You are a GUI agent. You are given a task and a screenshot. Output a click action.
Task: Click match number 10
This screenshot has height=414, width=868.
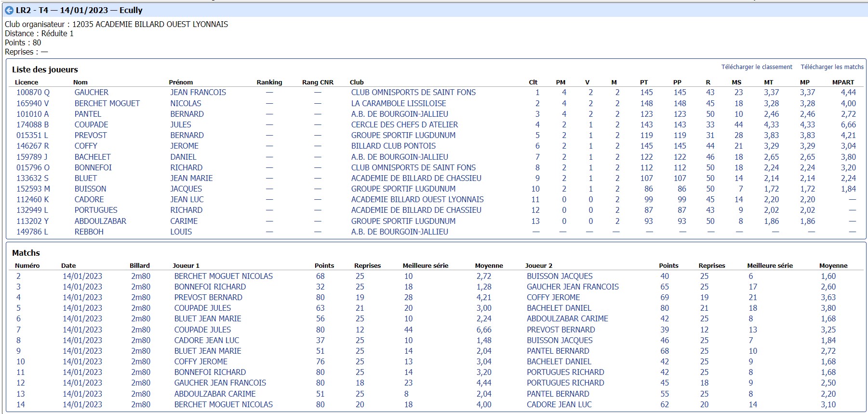point(20,361)
